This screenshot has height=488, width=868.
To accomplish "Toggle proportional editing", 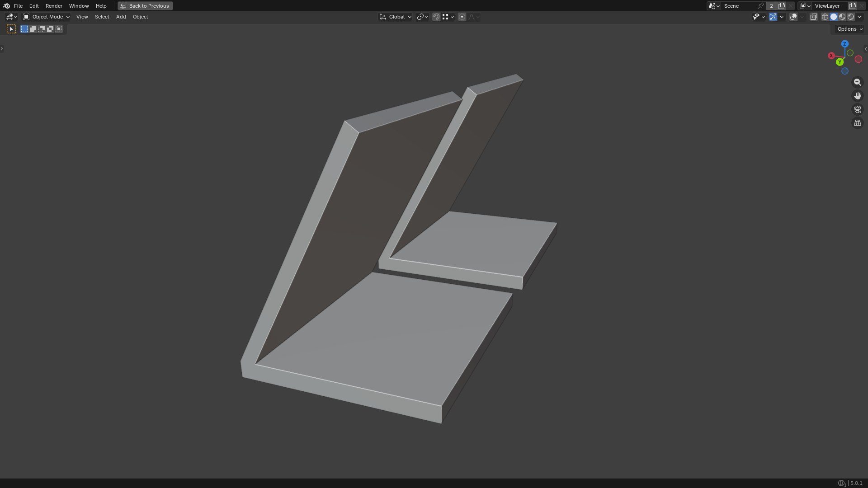I will coord(462,17).
